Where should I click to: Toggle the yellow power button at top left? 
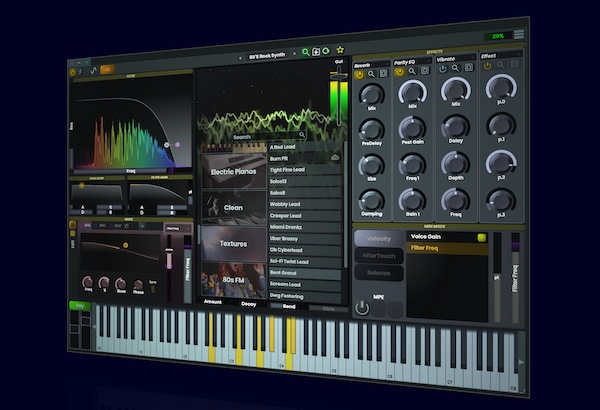pos(73,72)
